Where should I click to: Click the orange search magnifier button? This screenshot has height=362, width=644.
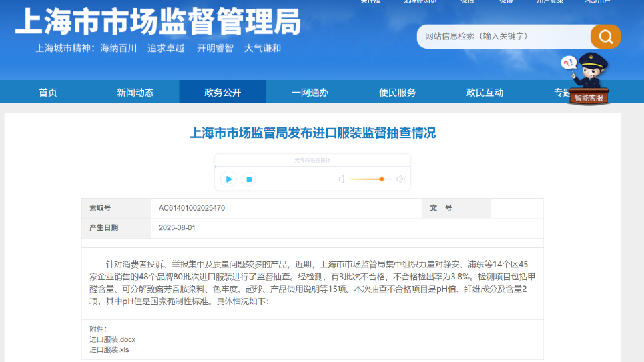point(605,37)
